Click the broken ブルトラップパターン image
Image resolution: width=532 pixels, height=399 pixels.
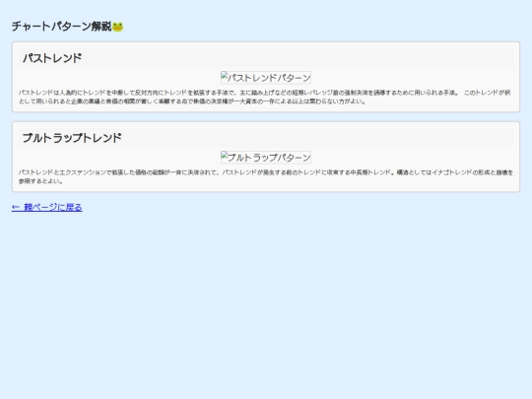pyautogui.click(x=266, y=158)
